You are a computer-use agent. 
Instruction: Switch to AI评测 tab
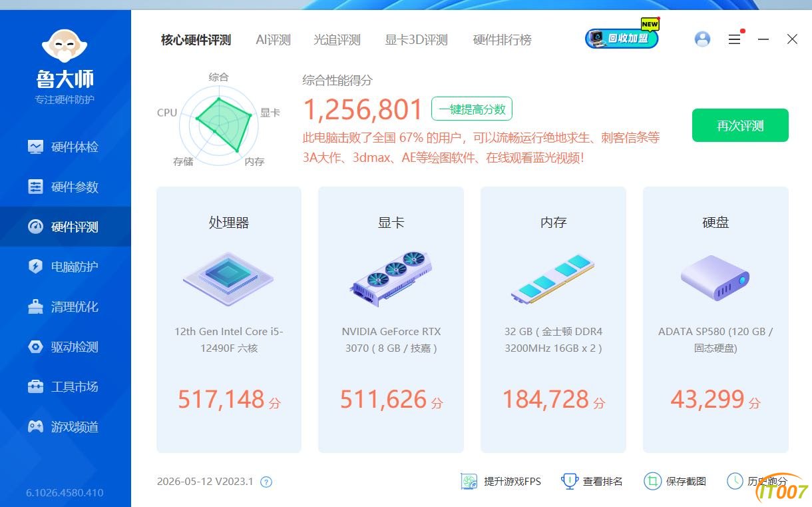[273, 40]
